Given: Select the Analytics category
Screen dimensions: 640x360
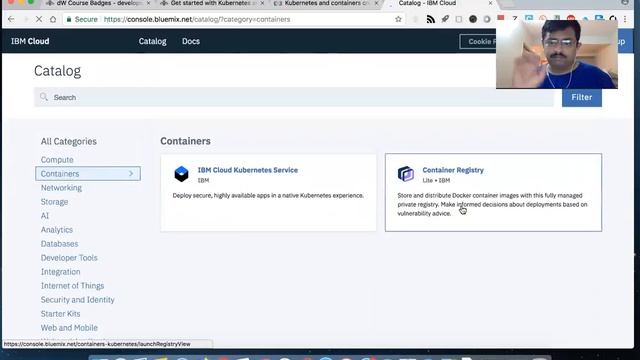Looking at the screenshot, I should pos(57,230).
